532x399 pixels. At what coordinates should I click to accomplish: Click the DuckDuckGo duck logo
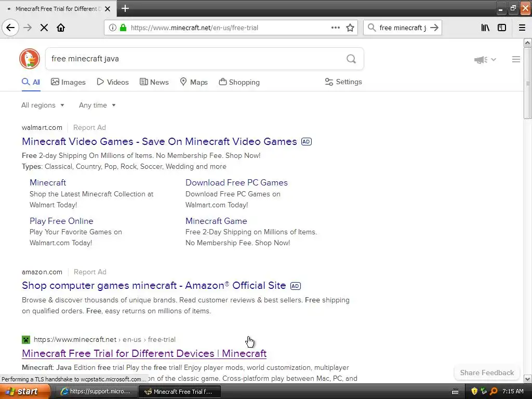(30, 59)
